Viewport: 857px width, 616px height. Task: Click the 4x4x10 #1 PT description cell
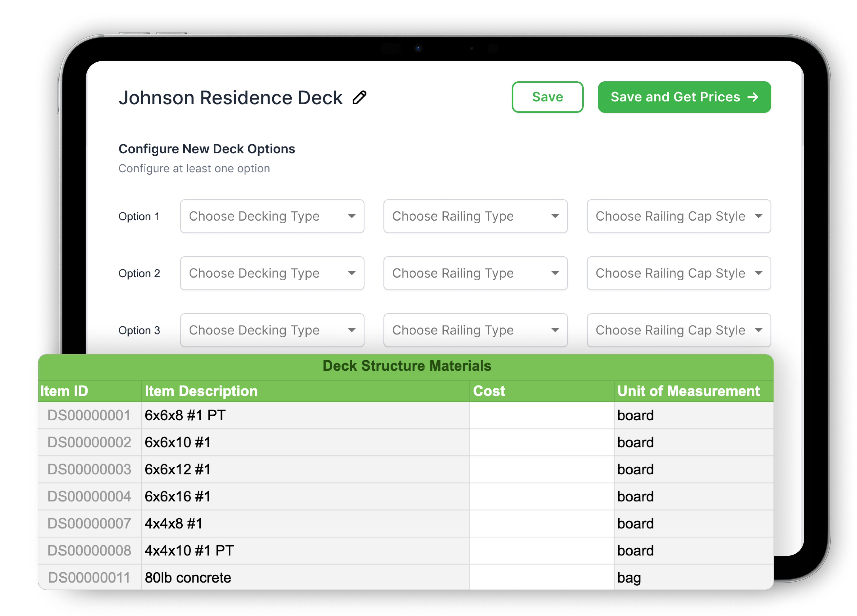point(306,551)
